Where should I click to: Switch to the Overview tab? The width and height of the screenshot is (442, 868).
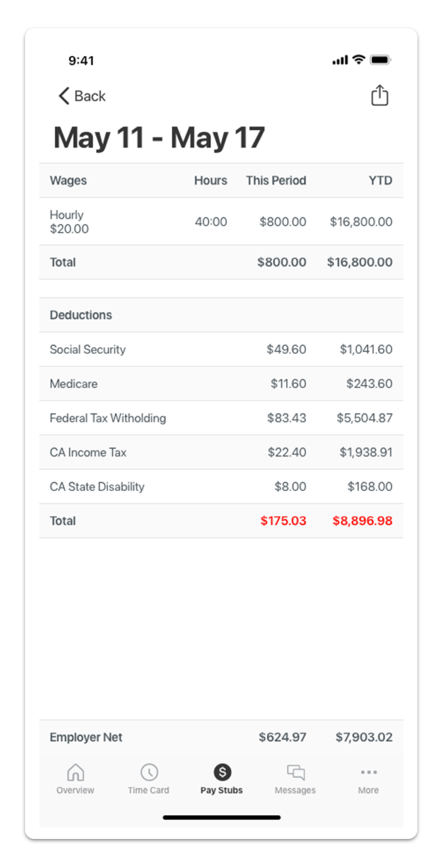click(x=75, y=780)
